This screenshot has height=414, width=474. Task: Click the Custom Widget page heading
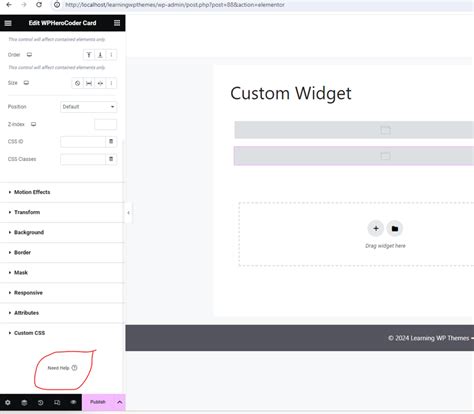coord(291,93)
